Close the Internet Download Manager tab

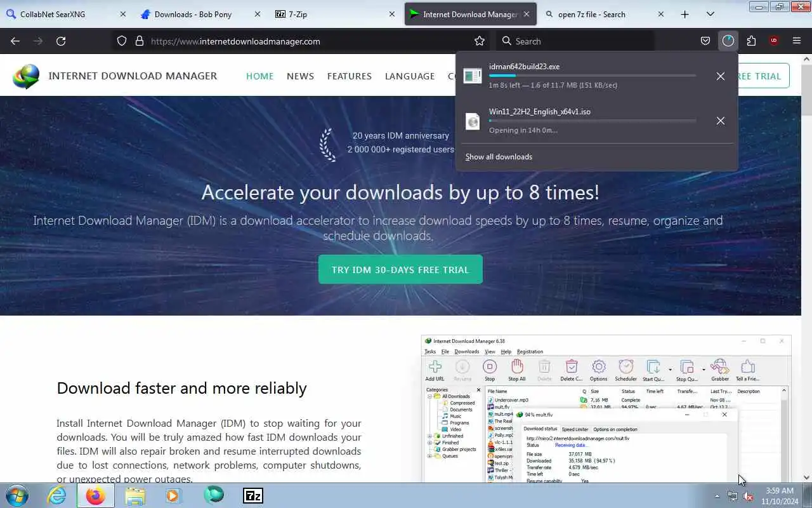pyautogui.click(x=526, y=14)
